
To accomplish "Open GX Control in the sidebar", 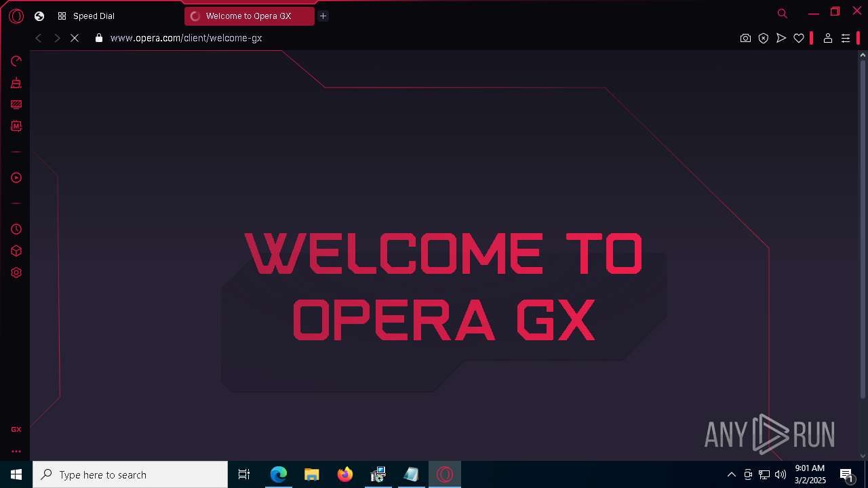I will pyautogui.click(x=16, y=61).
